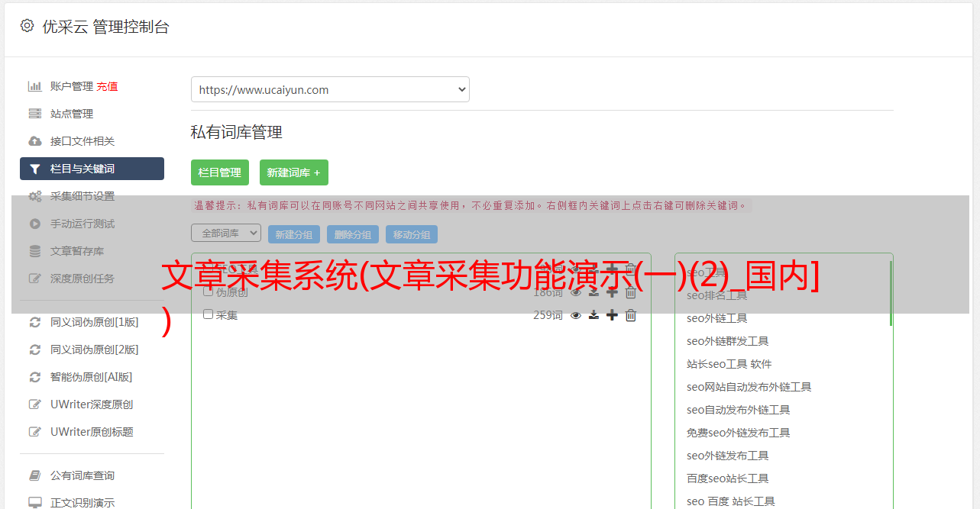
Task: Tick the 伪原创 lexicon checkbox
Action: coord(208,292)
